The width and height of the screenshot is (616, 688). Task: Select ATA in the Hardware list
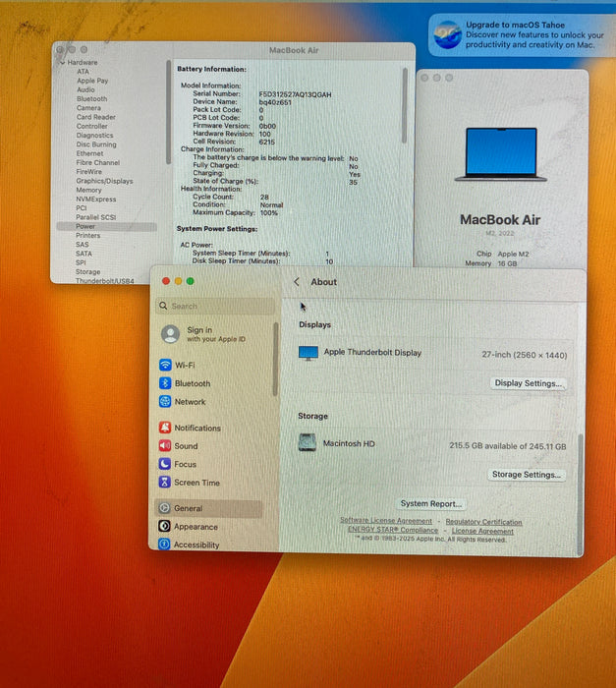[83, 72]
